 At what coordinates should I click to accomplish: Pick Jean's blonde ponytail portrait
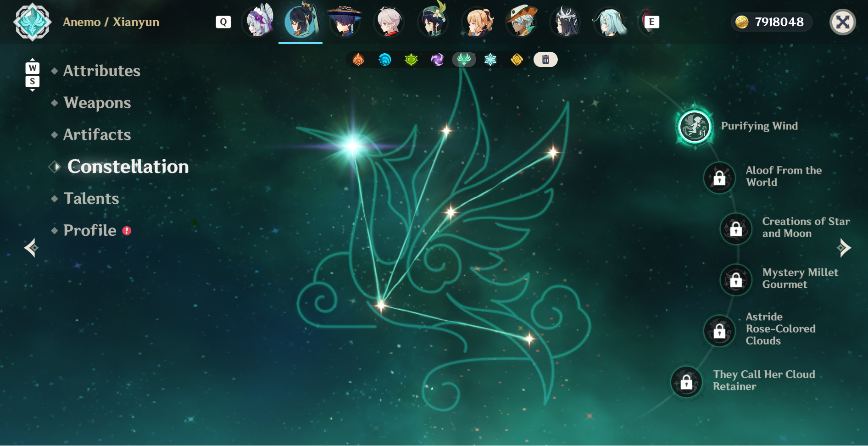pos(478,22)
